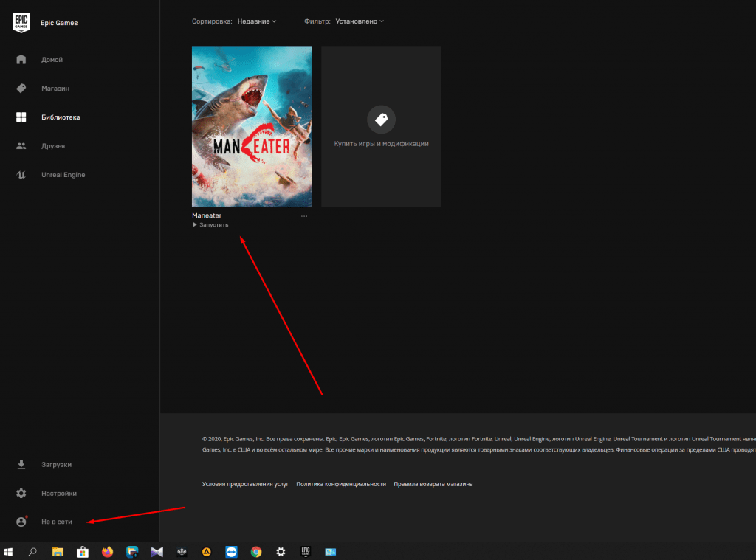Open the Unreal Engine section
The height and width of the screenshot is (560, 756).
(63, 175)
